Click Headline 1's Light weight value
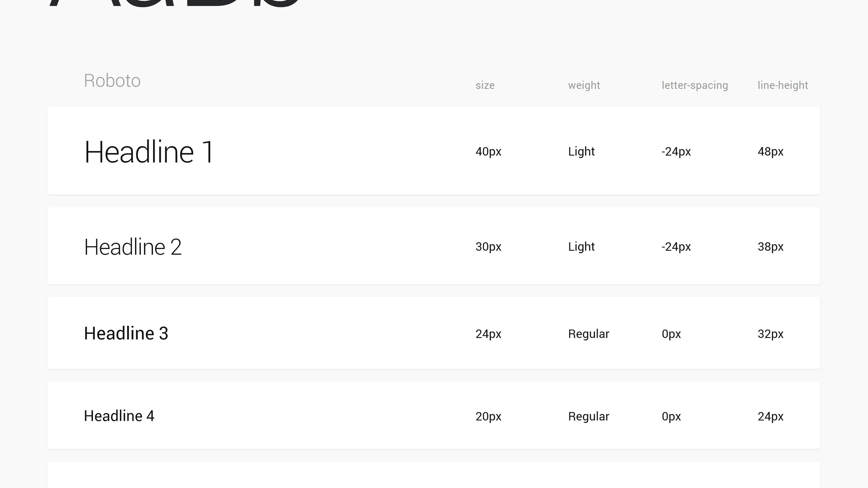The image size is (868, 488). pos(581,151)
